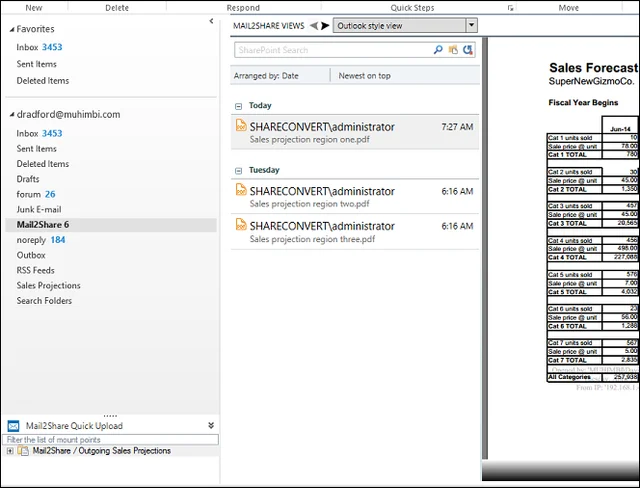Click the Sales Forecast title in the preview

pyautogui.click(x=593, y=67)
